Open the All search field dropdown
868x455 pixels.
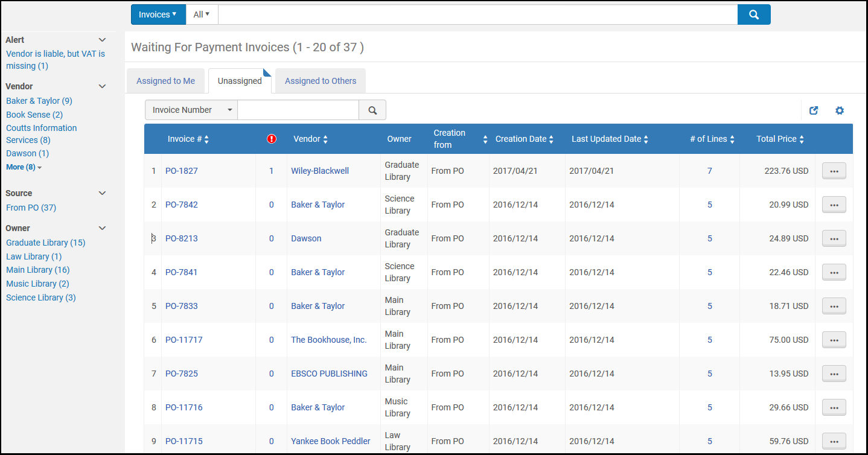coord(202,14)
